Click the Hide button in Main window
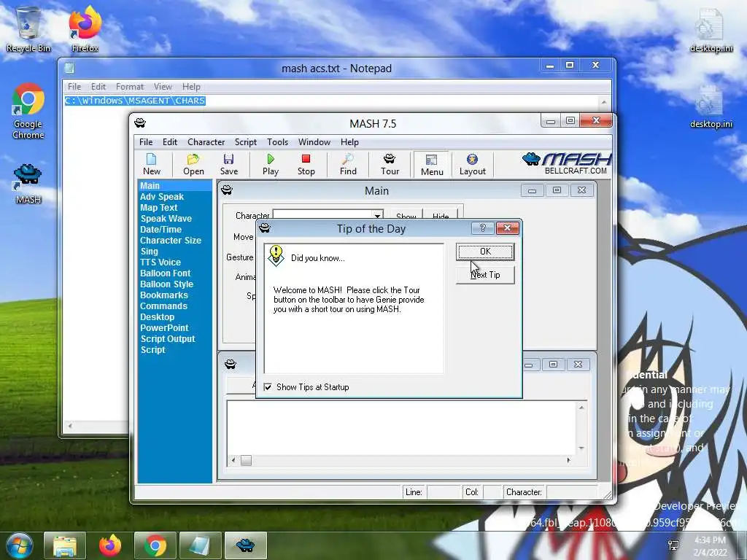Image resolution: width=747 pixels, height=560 pixels. point(441,216)
